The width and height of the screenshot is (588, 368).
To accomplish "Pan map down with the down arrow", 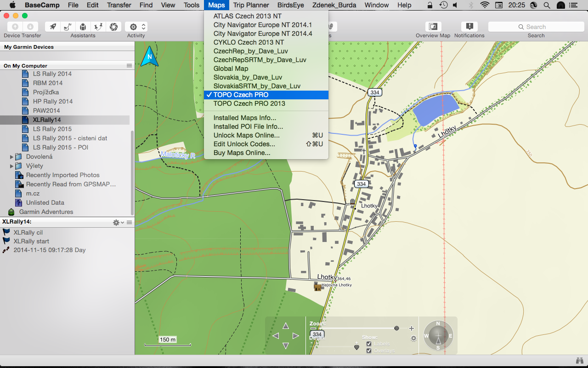I will point(285,345).
